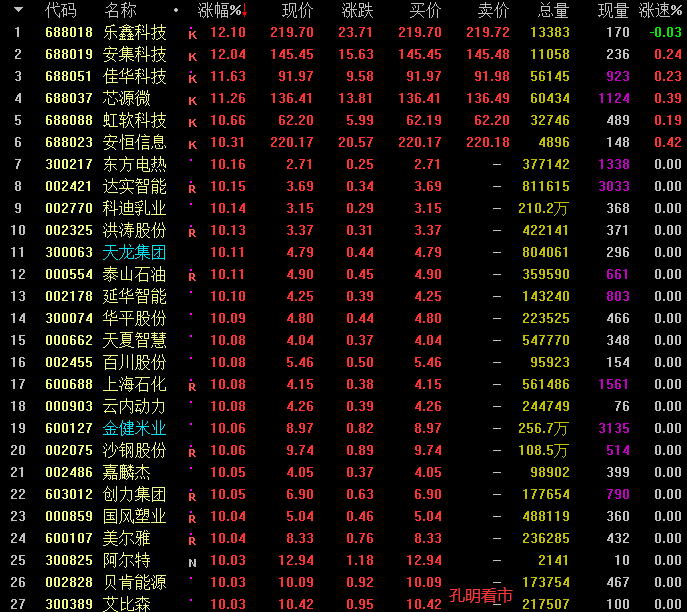Select stock 云内动力
This screenshot has height=612, width=687.
[135, 406]
